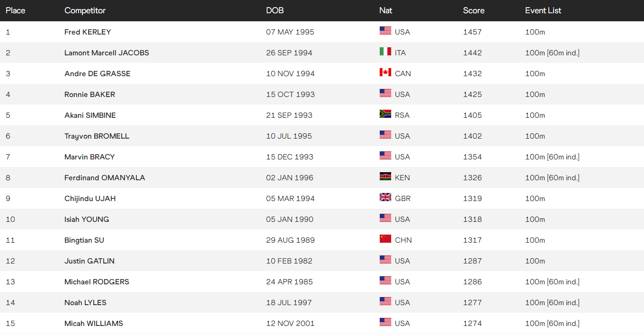Sort by the Place column header
Image resolution: width=644 pixels, height=334 pixels.
click(16, 10)
